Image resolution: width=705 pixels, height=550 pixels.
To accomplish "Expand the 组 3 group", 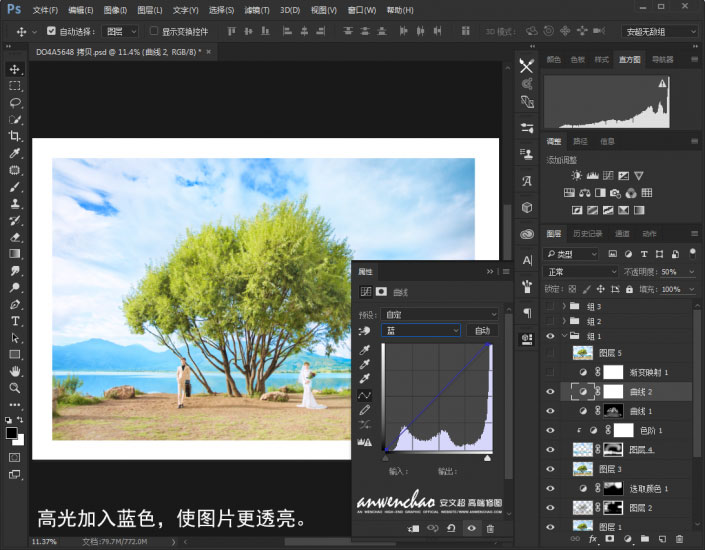I will pyautogui.click(x=564, y=306).
